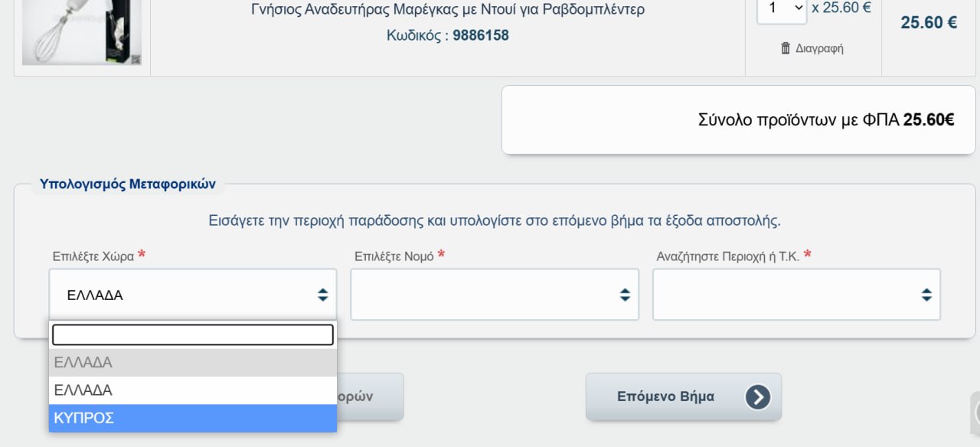Click product code 9886158
This screenshot has height=447, width=980.
pyautogui.click(x=481, y=35)
